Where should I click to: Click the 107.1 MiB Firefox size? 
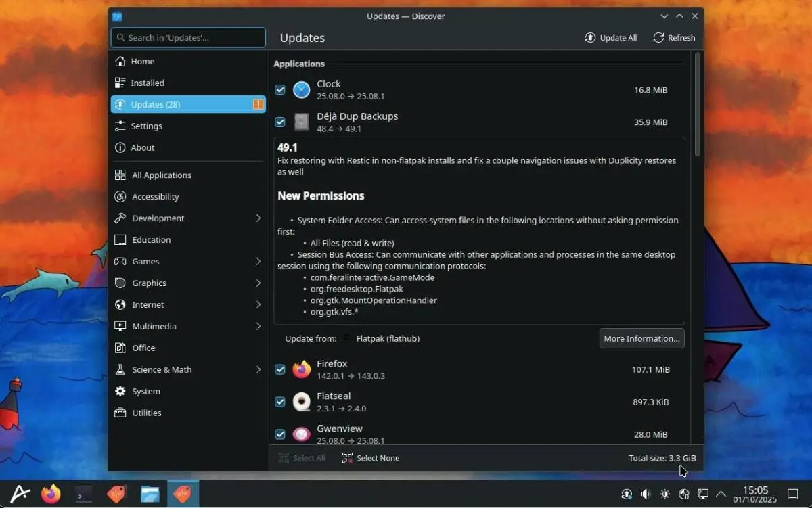(x=650, y=369)
